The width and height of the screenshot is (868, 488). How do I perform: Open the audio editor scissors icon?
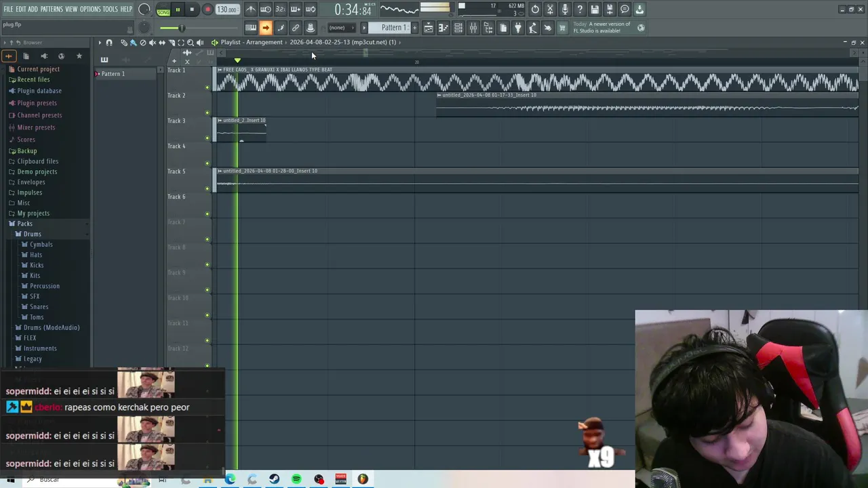click(550, 9)
